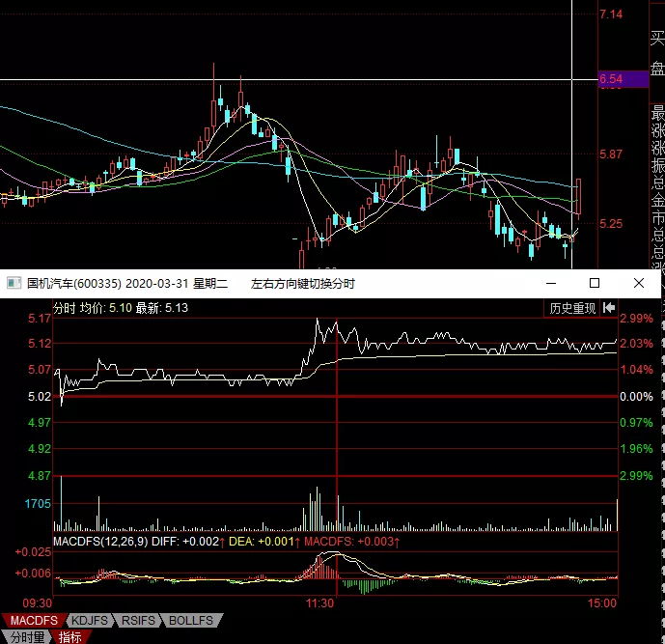Image resolution: width=665 pixels, height=644 pixels.
Task: Click the 历史重现 replay button
Action: [572, 308]
